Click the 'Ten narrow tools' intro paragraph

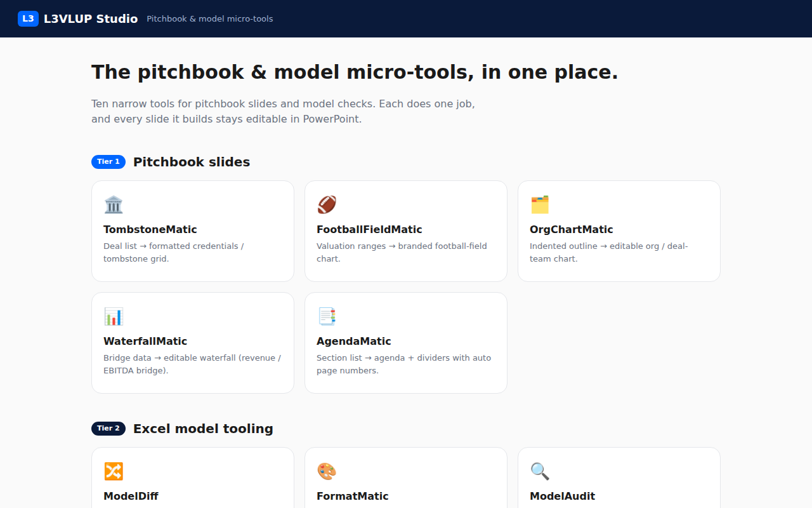point(283,111)
